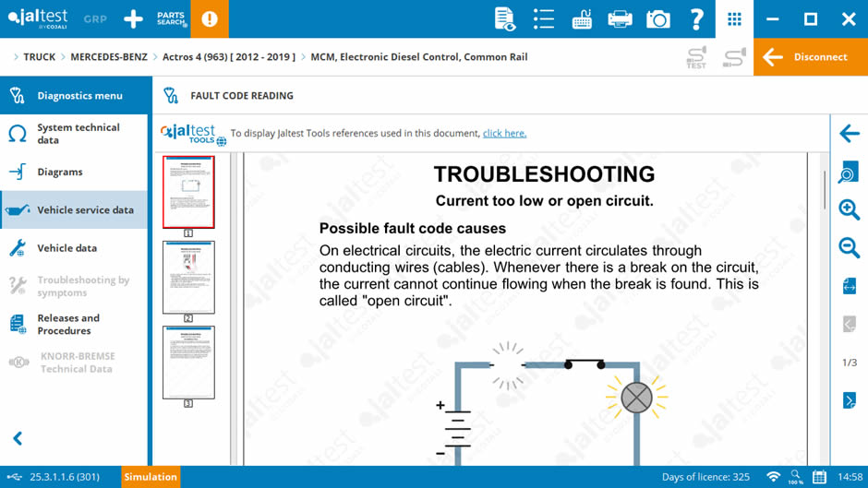This screenshot has width=868, height=488.
Task: Open help with question mark icon
Action: (696, 18)
